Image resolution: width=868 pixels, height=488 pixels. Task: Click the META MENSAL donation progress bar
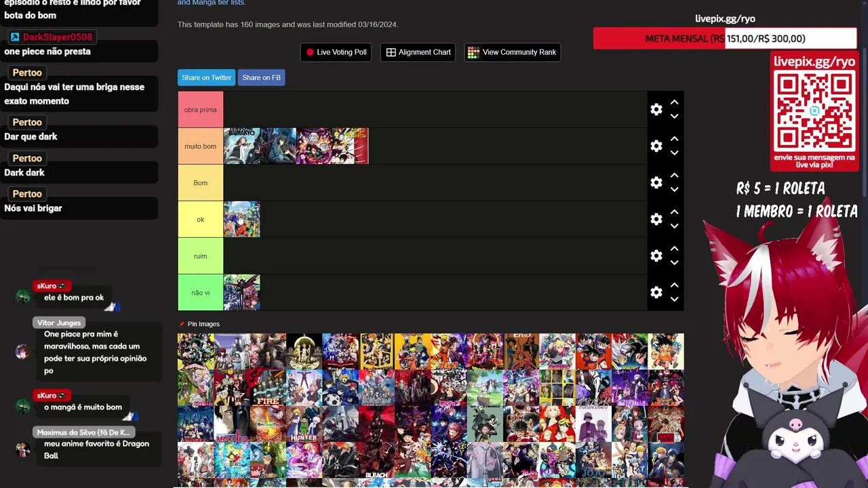click(725, 39)
